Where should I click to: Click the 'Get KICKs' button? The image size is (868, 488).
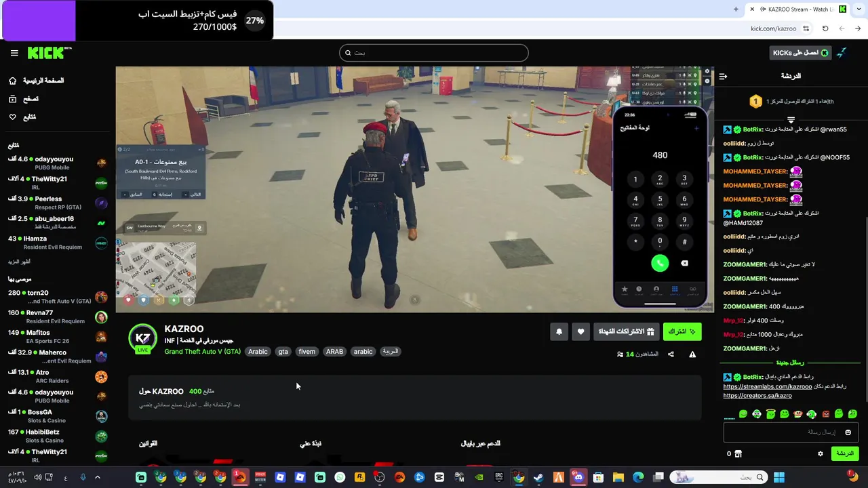click(800, 53)
